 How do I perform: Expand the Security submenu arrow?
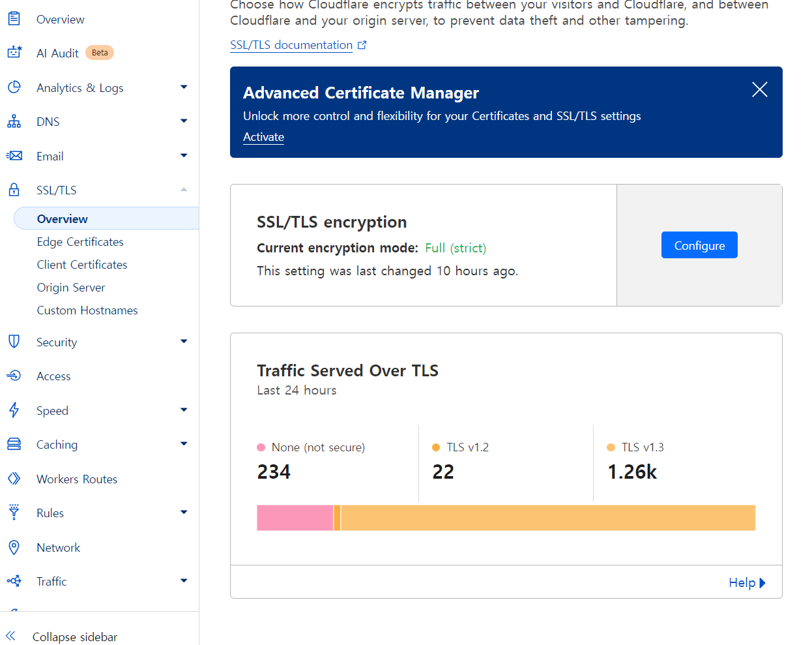[184, 341]
